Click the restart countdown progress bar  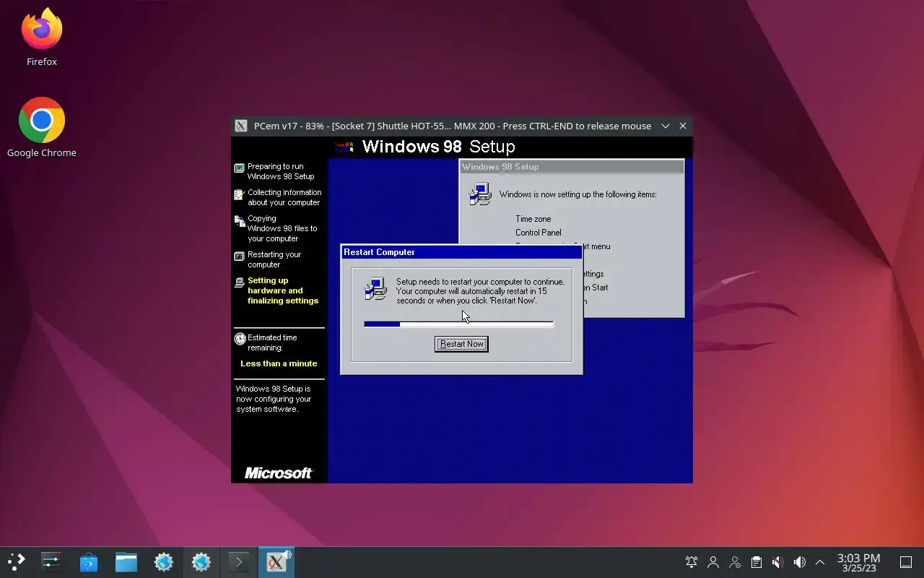click(459, 324)
